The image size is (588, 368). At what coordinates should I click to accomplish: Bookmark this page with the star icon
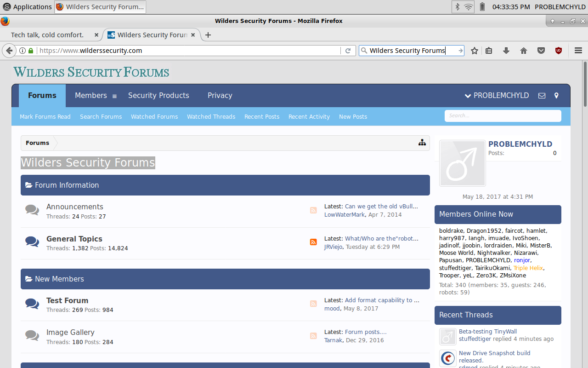click(475, 51)
